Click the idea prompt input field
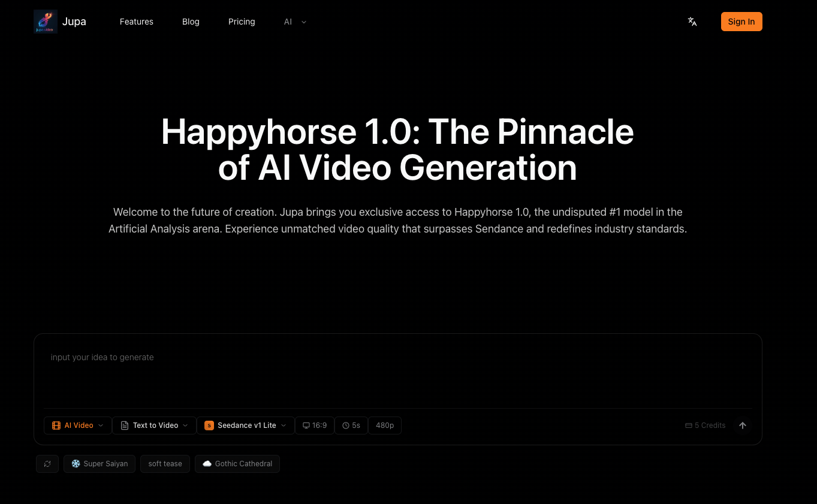Viewport: 817px width, 504px height. 396,372
